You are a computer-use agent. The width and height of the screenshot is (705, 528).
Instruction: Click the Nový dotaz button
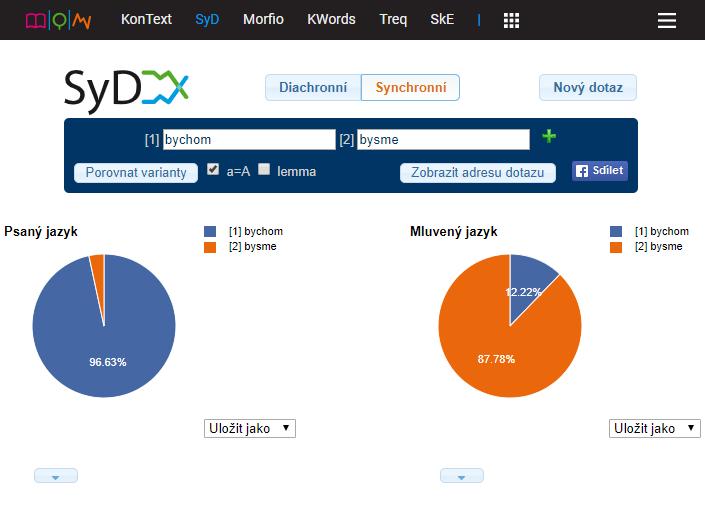point(588,87)
